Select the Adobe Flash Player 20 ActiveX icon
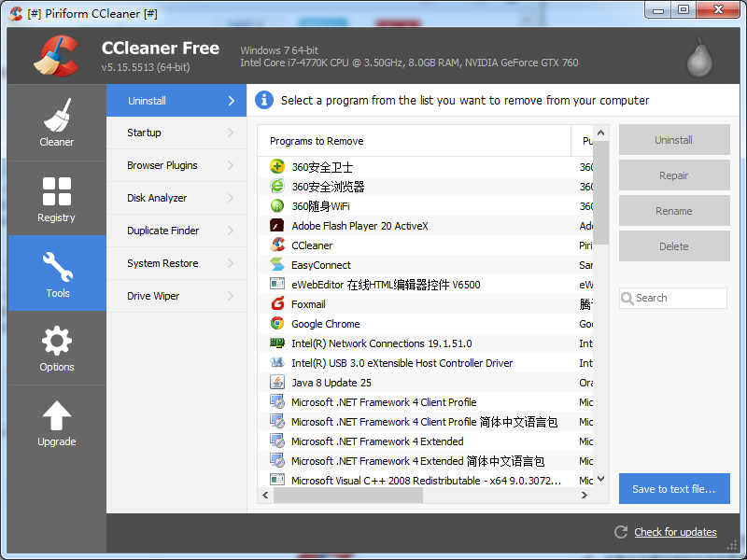This screenshot has height=560, width=747. 276,226
